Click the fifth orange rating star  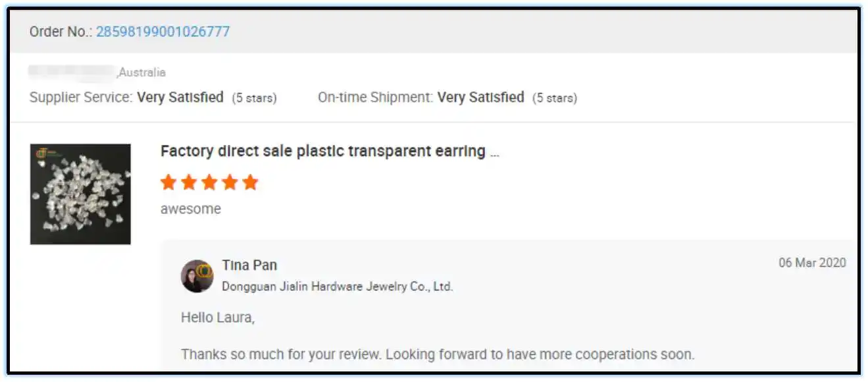pyautogui.click(x=250, y=182)
